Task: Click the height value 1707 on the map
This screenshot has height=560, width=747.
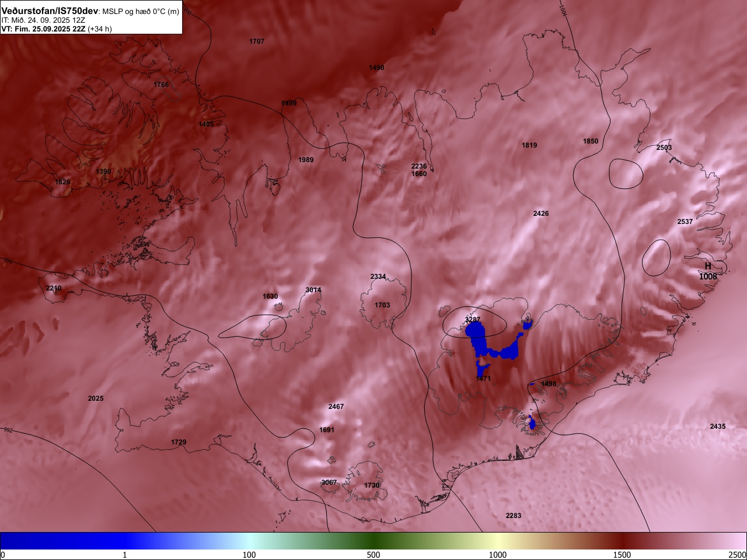Action: [257, 41]
